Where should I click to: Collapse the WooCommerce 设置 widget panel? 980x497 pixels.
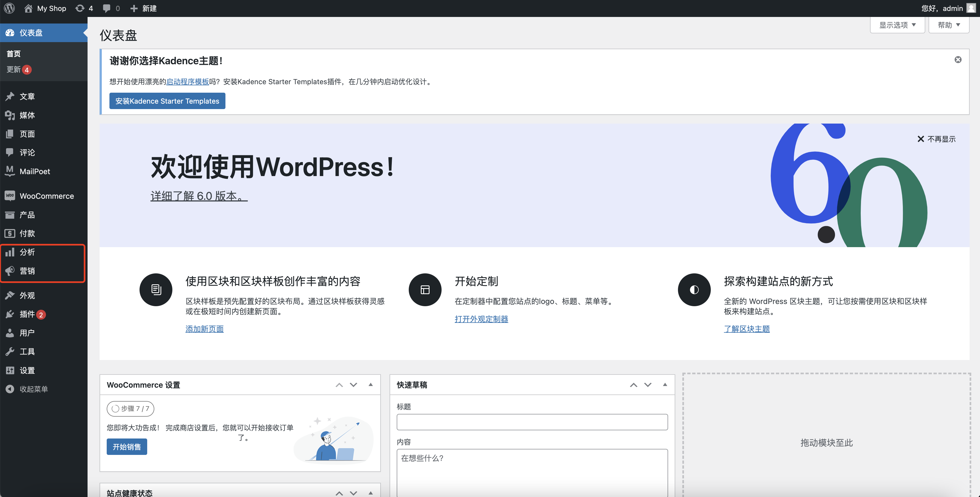(x=371, y=384)
